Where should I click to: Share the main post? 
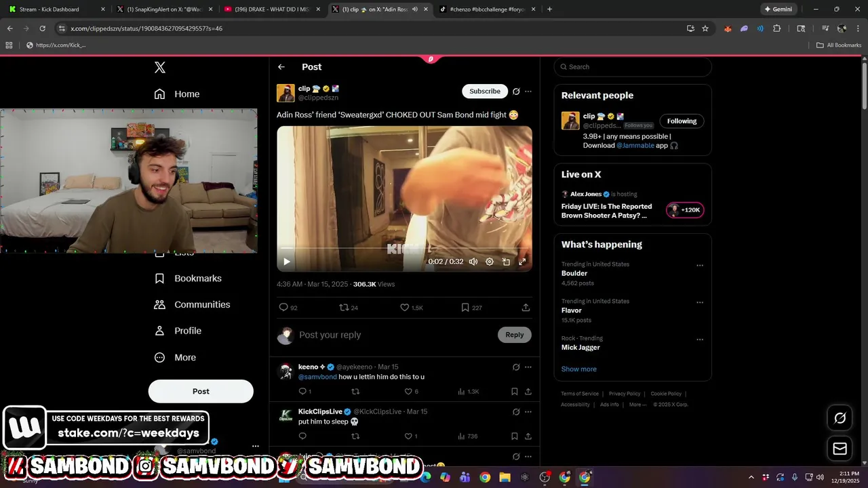(x=526, y=308)
